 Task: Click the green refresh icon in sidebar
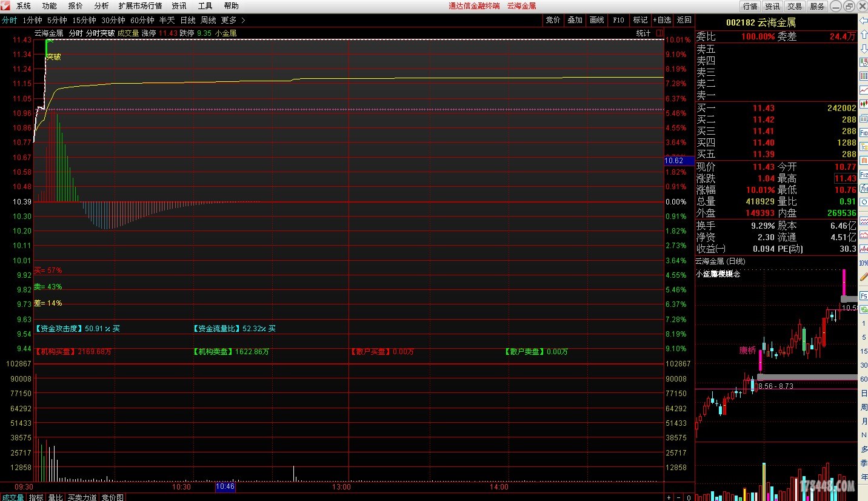pos(863,309)
